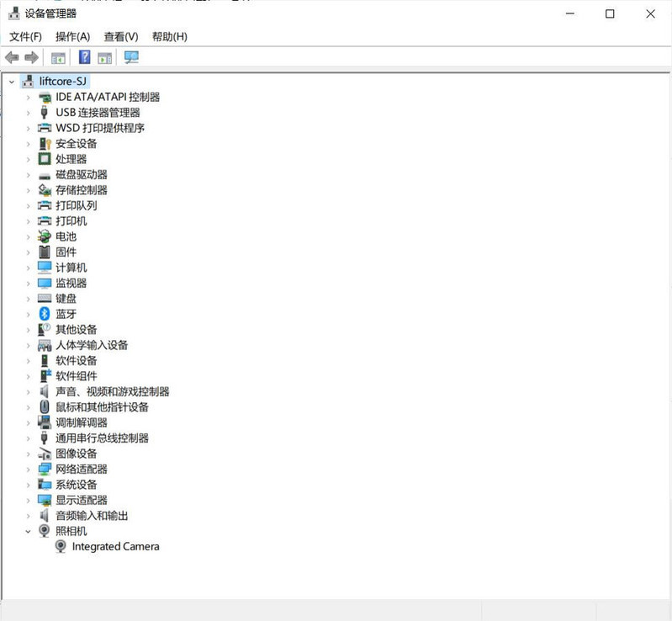Select the 网络适配器 label
Image resolution: width=672 pixels, height=621 pixels.
tap(82, 469)
